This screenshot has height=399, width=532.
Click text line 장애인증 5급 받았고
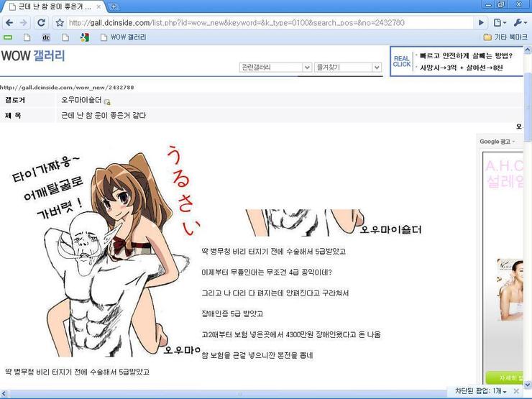pos(232,313)
